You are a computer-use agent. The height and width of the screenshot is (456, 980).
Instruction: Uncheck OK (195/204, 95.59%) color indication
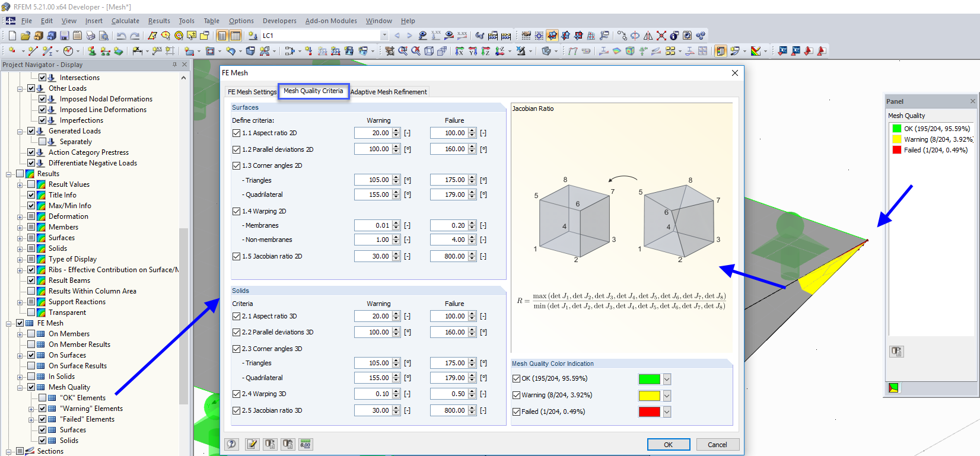[x=516, y=378]
